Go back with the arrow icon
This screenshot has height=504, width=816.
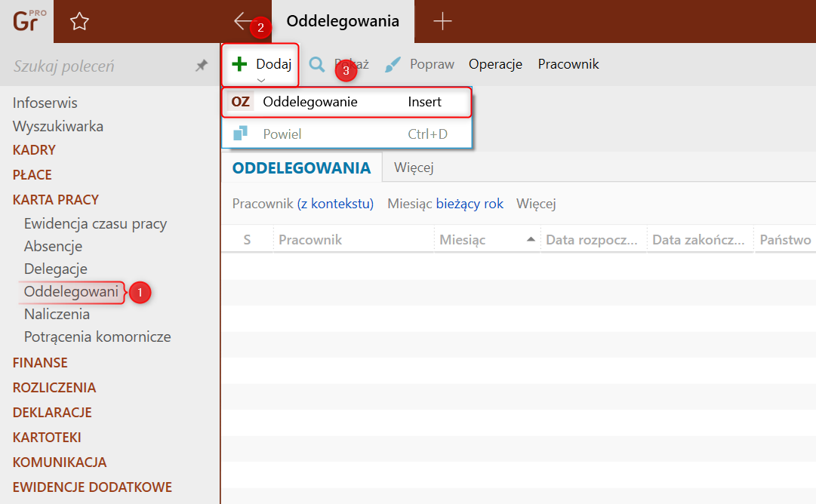242,21
